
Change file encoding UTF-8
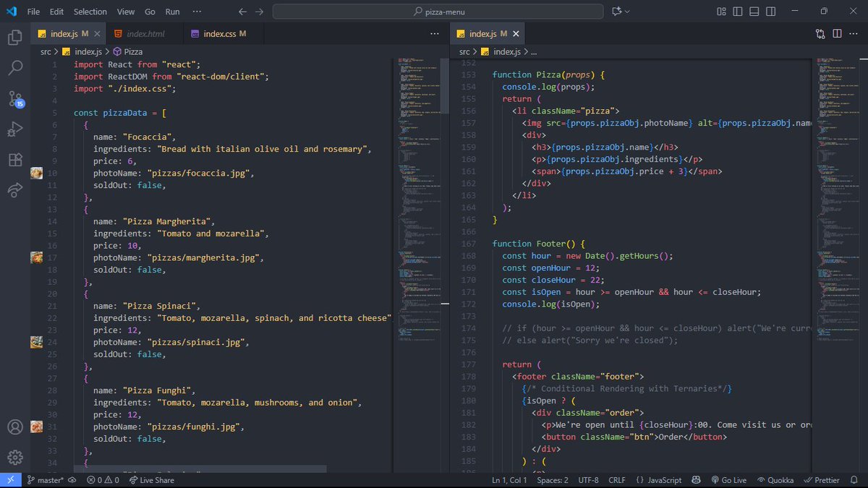click(588, 480)
